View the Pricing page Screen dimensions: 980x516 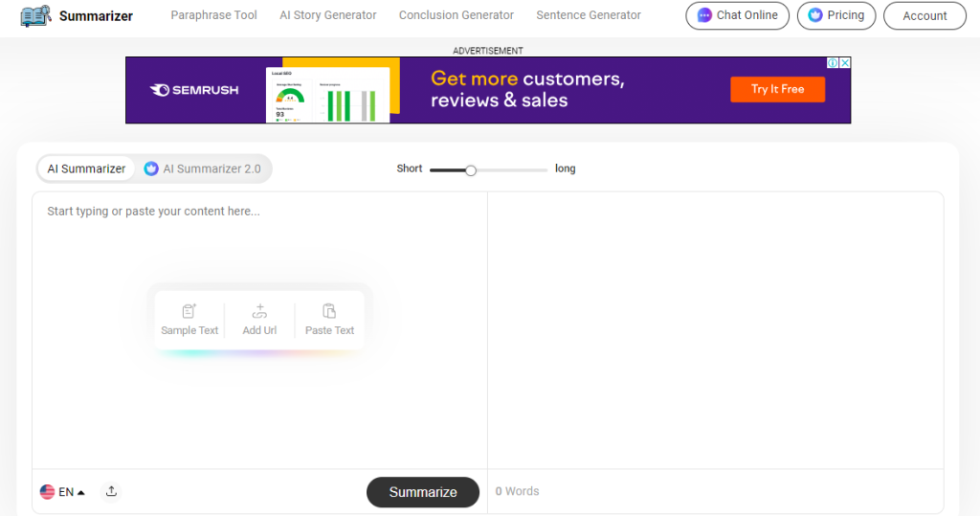836,15
